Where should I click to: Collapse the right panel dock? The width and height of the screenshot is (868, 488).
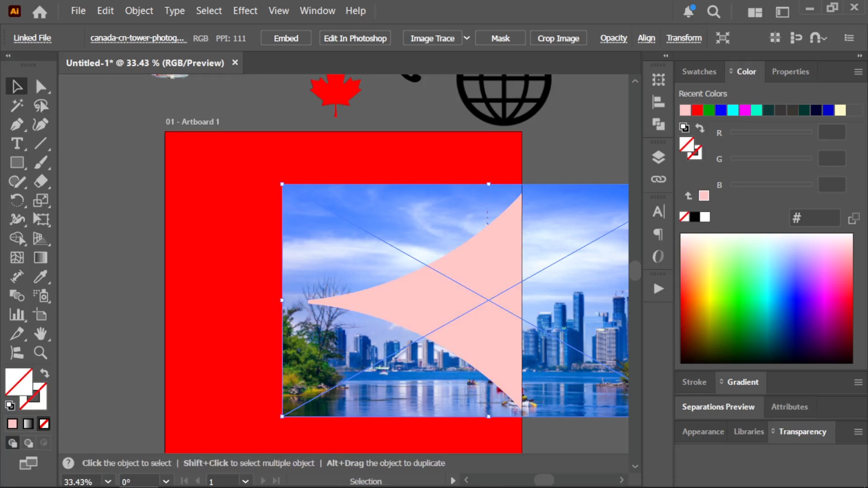tap(859, 56)
